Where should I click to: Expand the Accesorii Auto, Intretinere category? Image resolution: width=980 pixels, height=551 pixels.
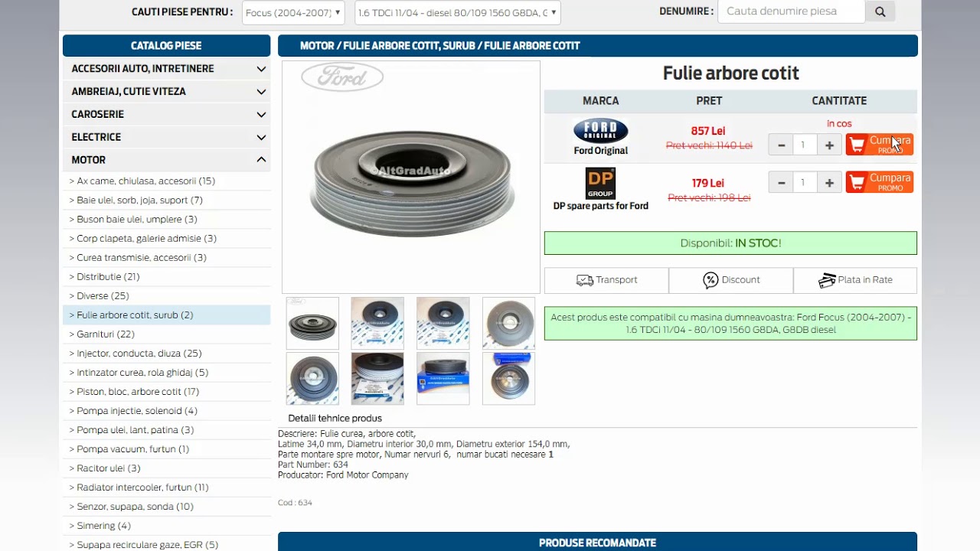pos(166,68)
